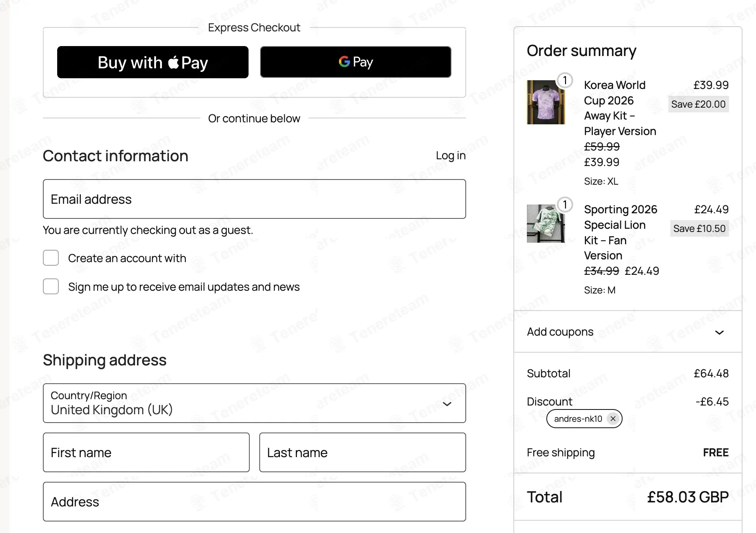Click the Save £10.50 badge
This screenshot has width=756, height=533.
(x=700, y=228)
